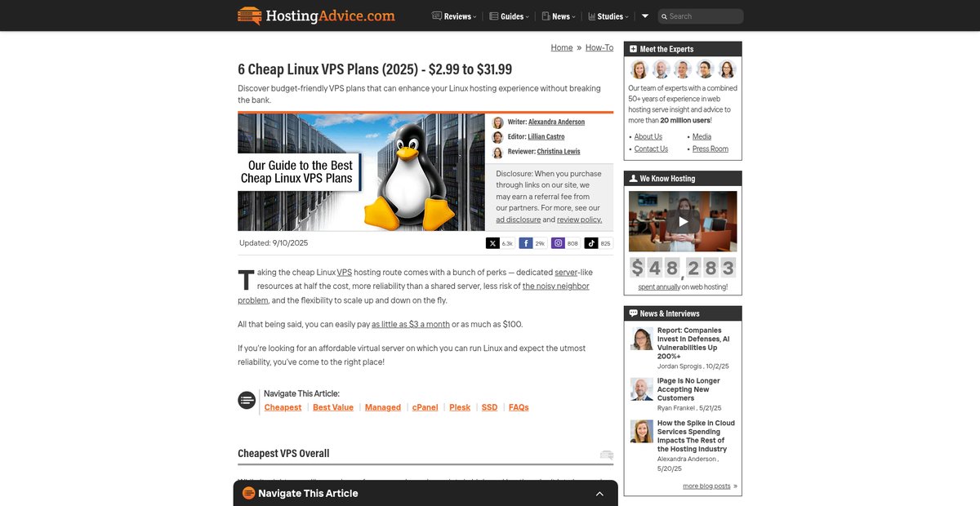Open the noisy neighbor problem link

pos(556,286)
